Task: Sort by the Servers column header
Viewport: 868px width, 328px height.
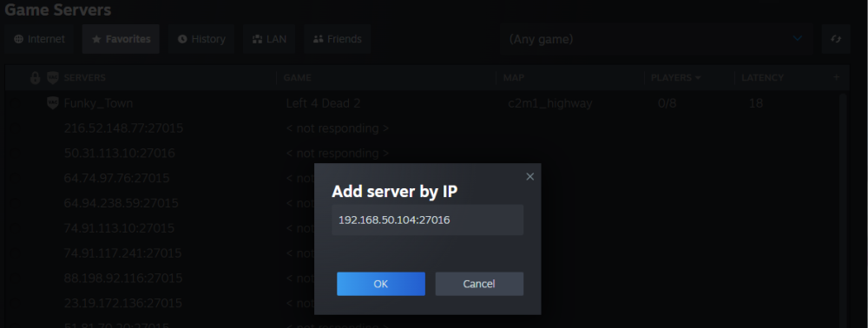Action: pos(85,78)
